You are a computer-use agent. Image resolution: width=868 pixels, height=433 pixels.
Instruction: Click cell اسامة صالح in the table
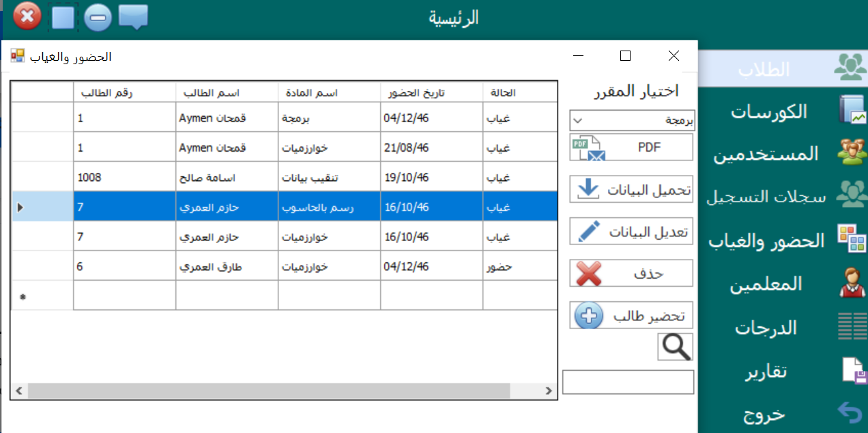pyautogui.click(x=227, y=177)
